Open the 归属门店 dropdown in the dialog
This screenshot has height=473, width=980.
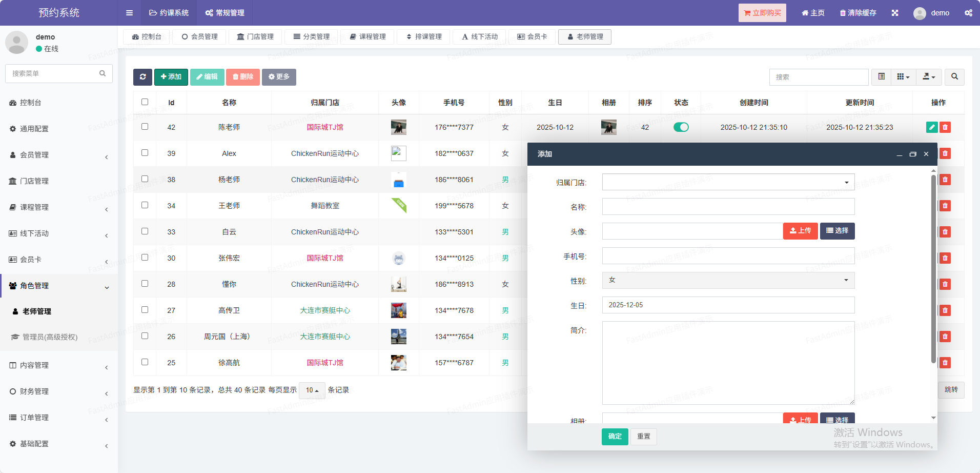[x=728, y=182]
